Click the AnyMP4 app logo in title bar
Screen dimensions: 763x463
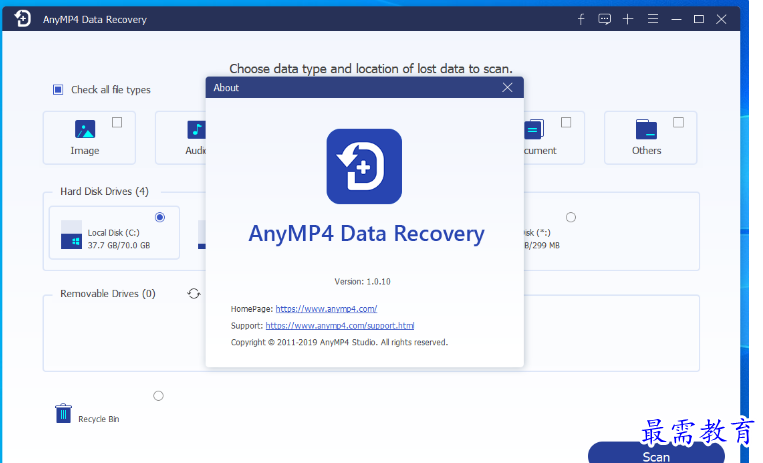22,19
